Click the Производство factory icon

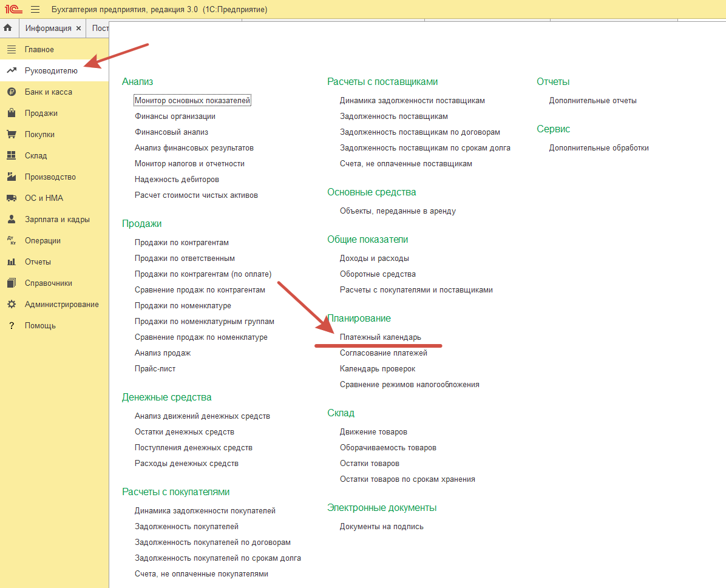12,177
